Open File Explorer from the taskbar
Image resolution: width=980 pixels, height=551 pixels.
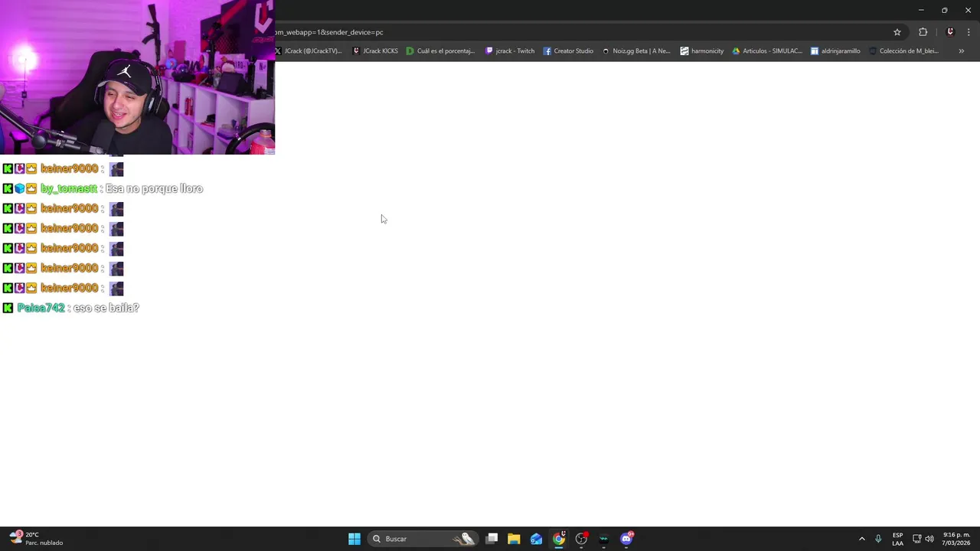514,539
